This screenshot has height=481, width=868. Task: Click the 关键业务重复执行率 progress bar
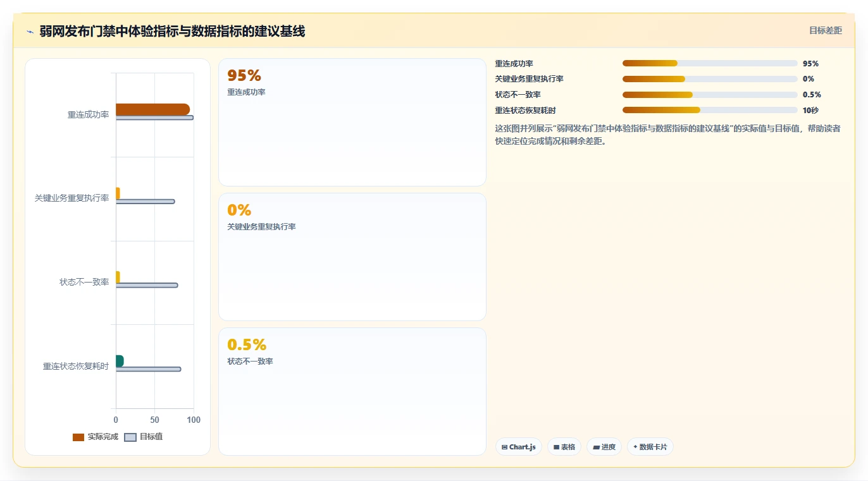pyautogui.click(x=710, y=79)
